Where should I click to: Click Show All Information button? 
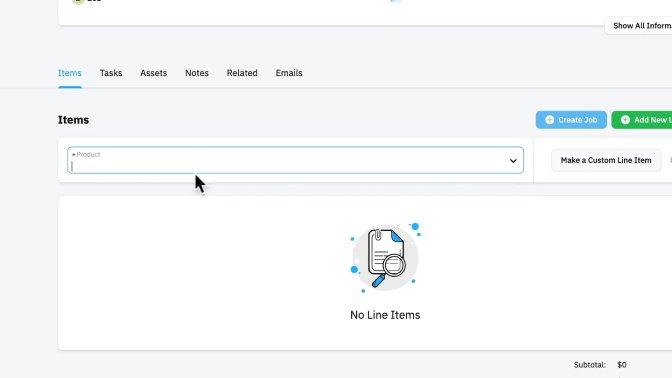tap(638, 26)
